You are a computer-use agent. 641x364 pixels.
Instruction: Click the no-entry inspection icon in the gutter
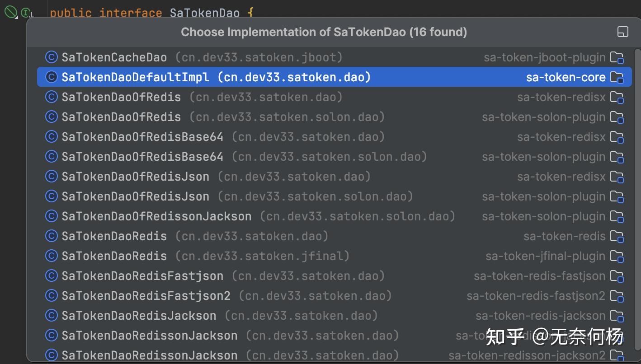[11, 12]
